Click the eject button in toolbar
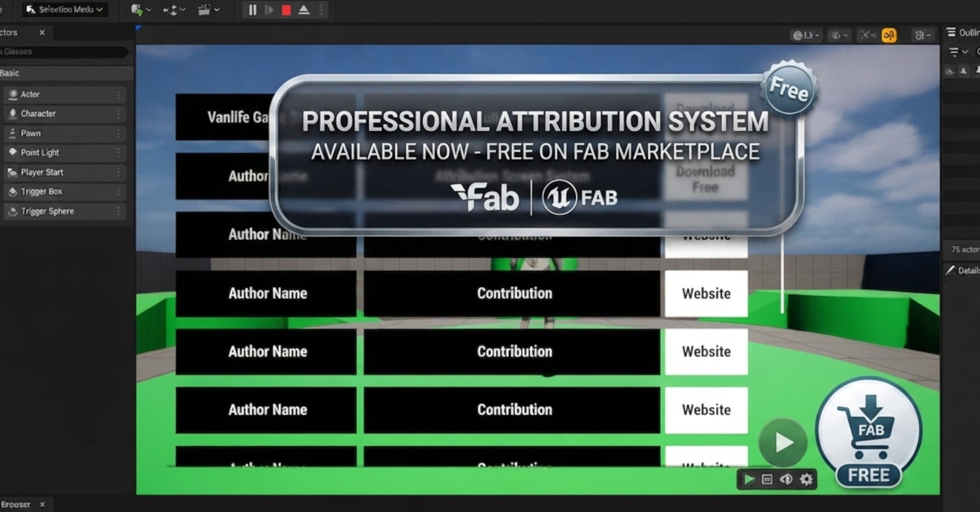The image size is (980, 512). coord(304,10)
